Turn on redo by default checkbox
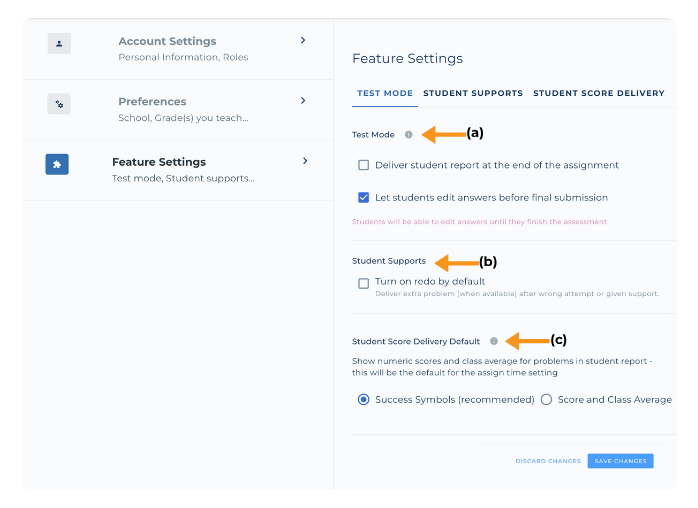The image size is (698, 508). pos(364,283)
